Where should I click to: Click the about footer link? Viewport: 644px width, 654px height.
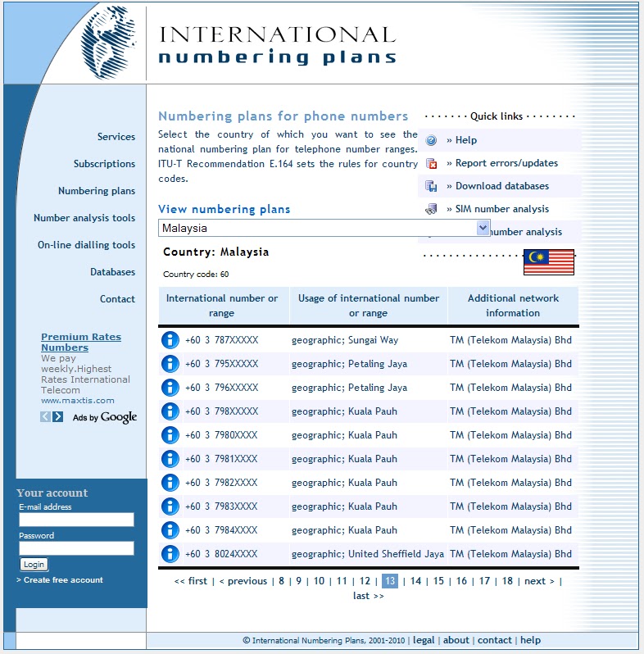click(x=456, y=640)
